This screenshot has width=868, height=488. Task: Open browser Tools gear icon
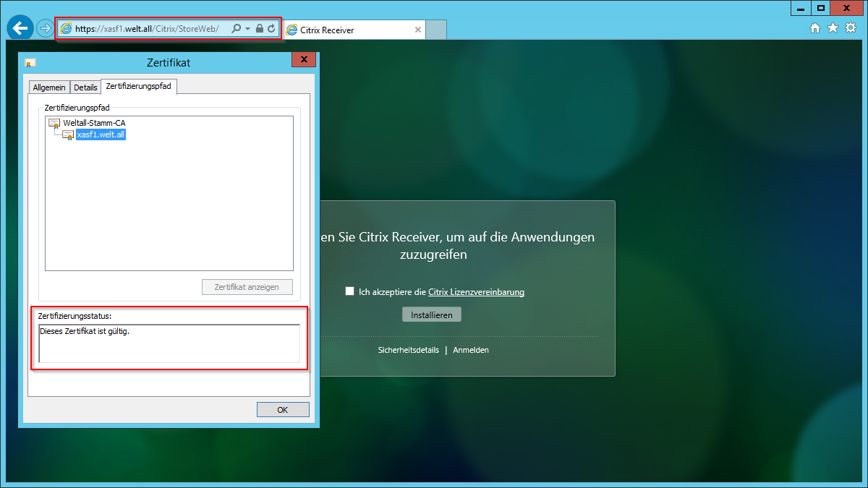tap(851, 28)
